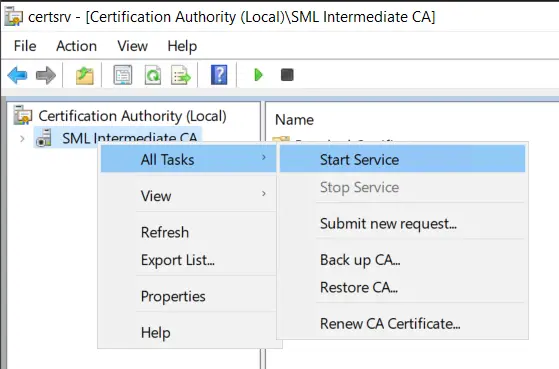Select Start Service in the submenu
This screenshot has height=369, width=559.
402,159
